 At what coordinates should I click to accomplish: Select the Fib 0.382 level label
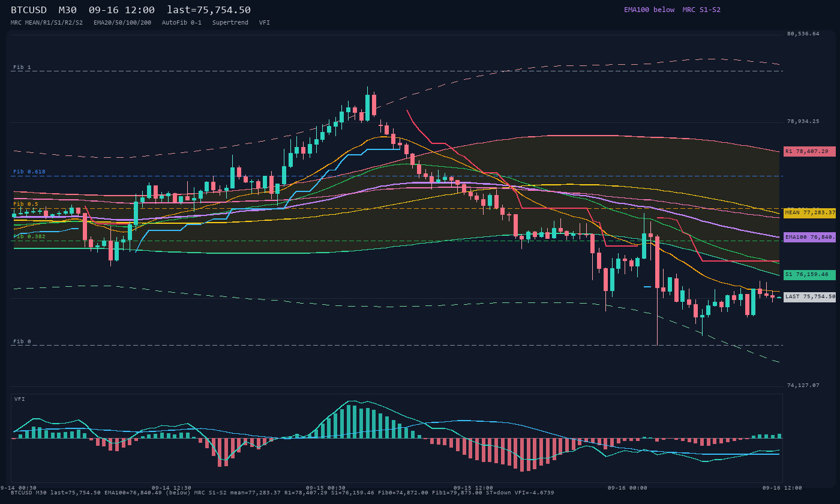coord(29,236)
